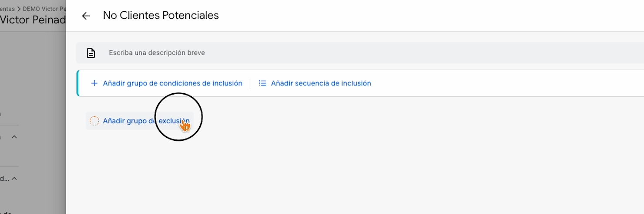Collapse the lower sidebar section chevron
The height and width of the screenshot is (214, 644).
click(14, 178)
